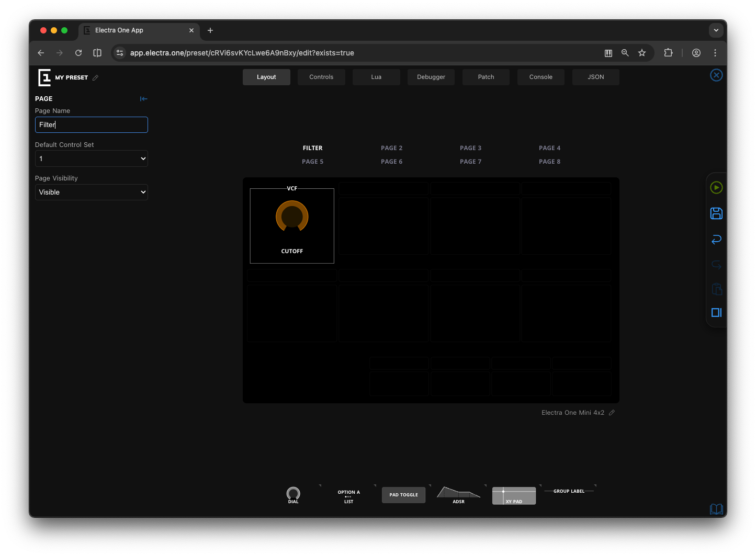Expand the Page Visibility dropdown
The height and width of the screenshot is (556, 756).
point(92,192)
